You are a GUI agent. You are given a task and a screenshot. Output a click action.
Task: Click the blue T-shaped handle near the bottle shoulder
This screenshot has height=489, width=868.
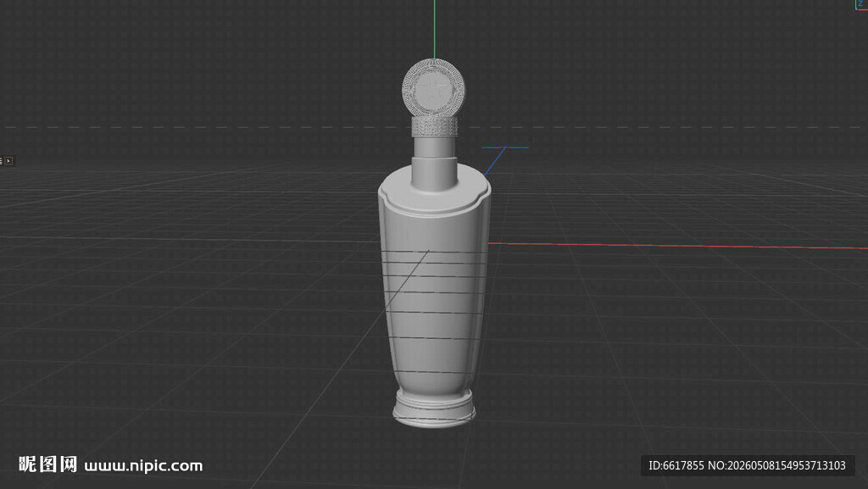(x=504, y=160)
